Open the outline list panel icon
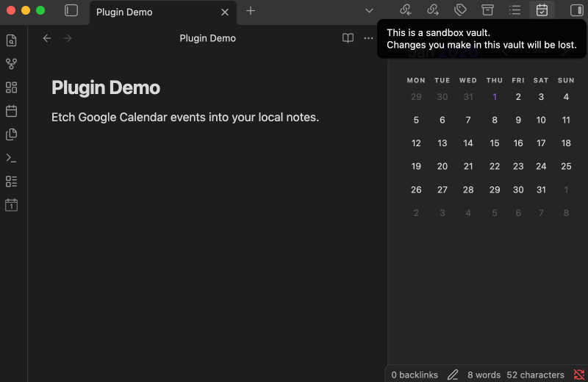The height and width of the screenshot is (382, 588). [515, 10]
